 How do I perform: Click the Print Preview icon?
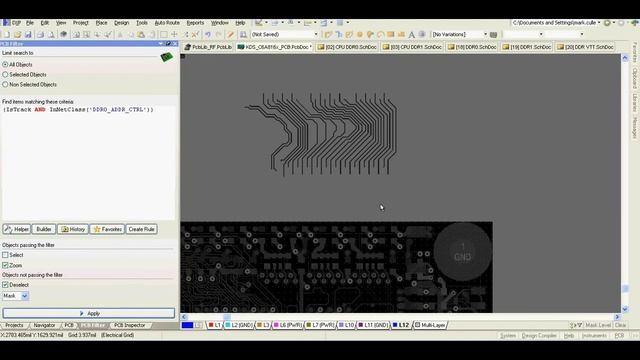point(51,35)
